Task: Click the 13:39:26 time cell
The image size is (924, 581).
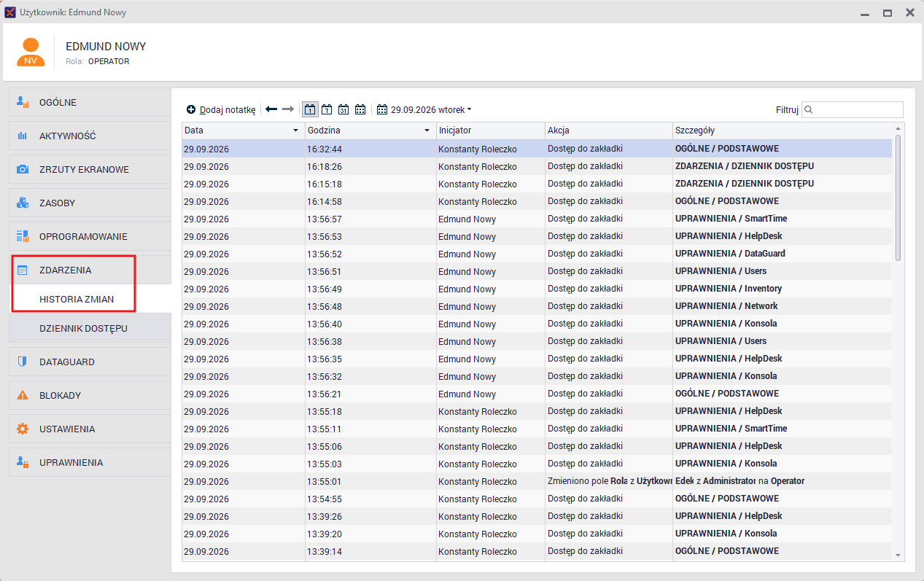Action: pyautogui.click(x=370, y=516)
